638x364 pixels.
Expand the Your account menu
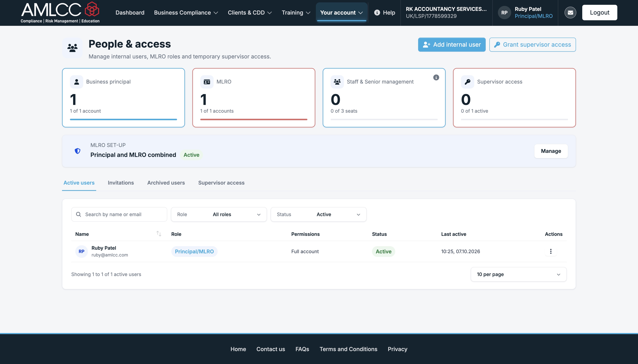click(x=341, y=13)
